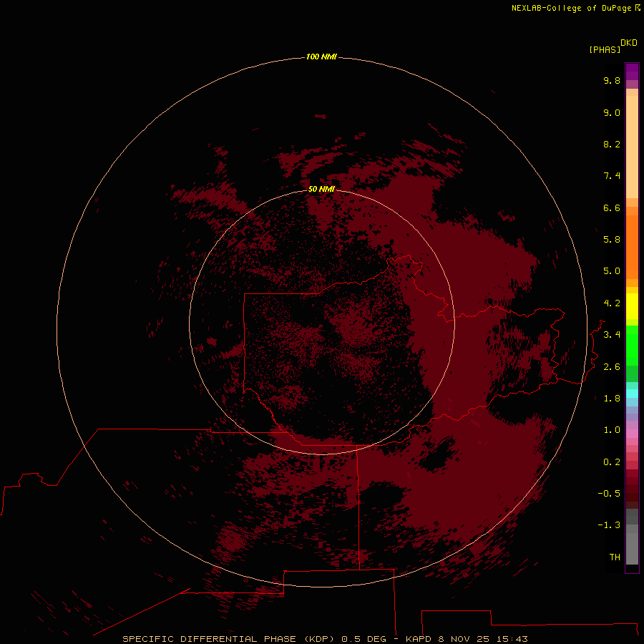The image size is (644, 644).
Task: Click the 1.8 scale value
Action: pyautogui.click(x=612, y=399)
